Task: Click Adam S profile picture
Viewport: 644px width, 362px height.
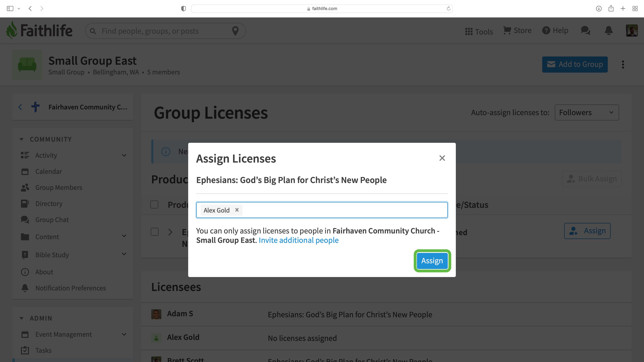Action: point(156,314)
